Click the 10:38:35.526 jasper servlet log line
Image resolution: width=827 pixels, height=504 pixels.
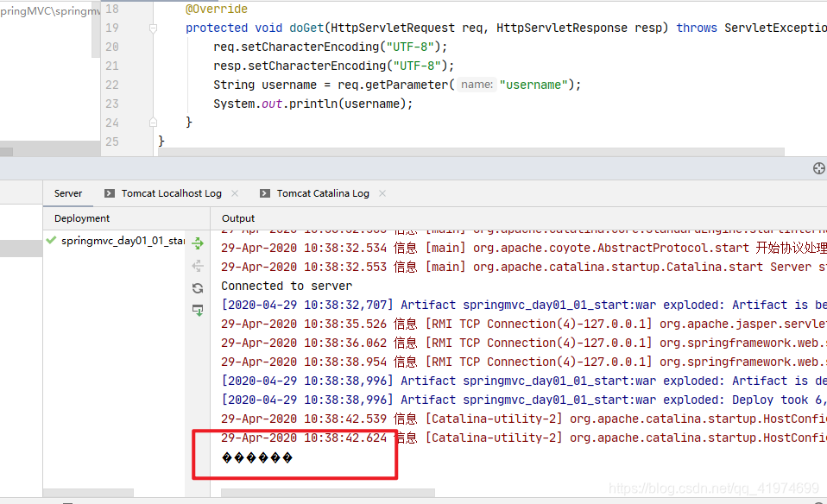[x=524, y=324]
